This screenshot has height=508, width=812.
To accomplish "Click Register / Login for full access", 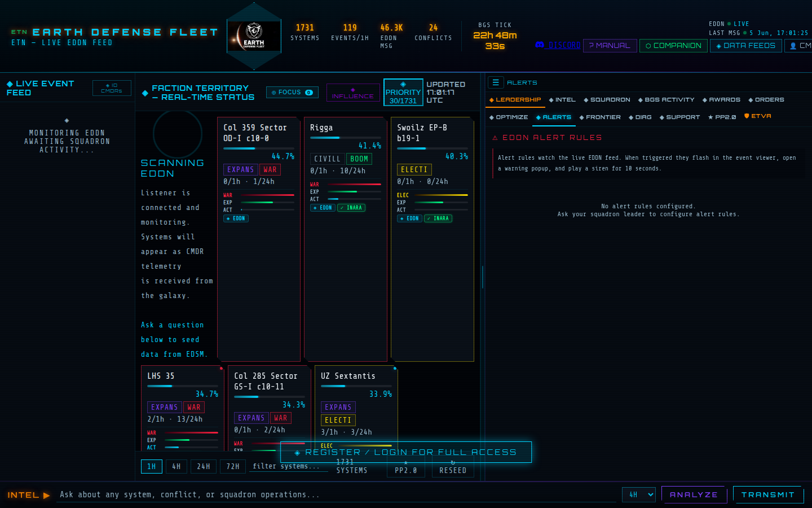I will 406,452.
